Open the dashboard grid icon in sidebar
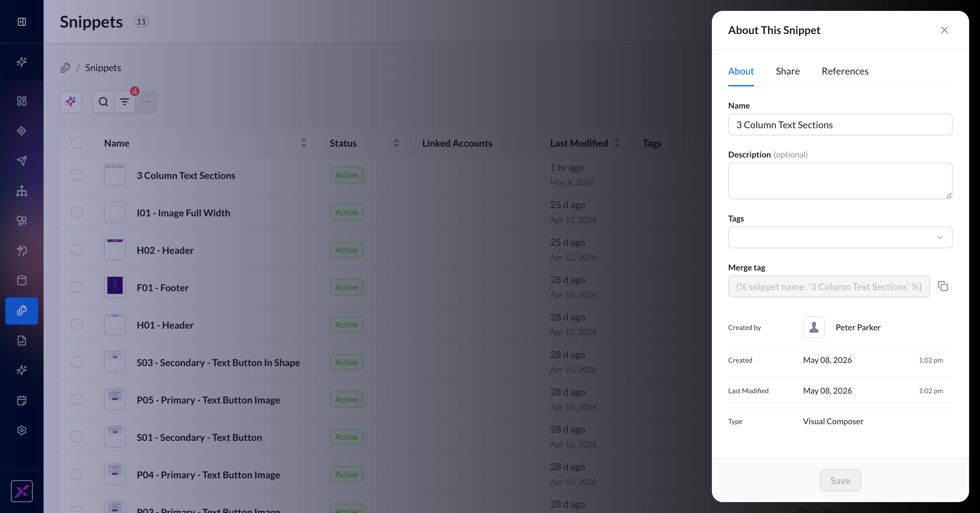The width and height of the screenshot is (980, 513). coord(22,101)
